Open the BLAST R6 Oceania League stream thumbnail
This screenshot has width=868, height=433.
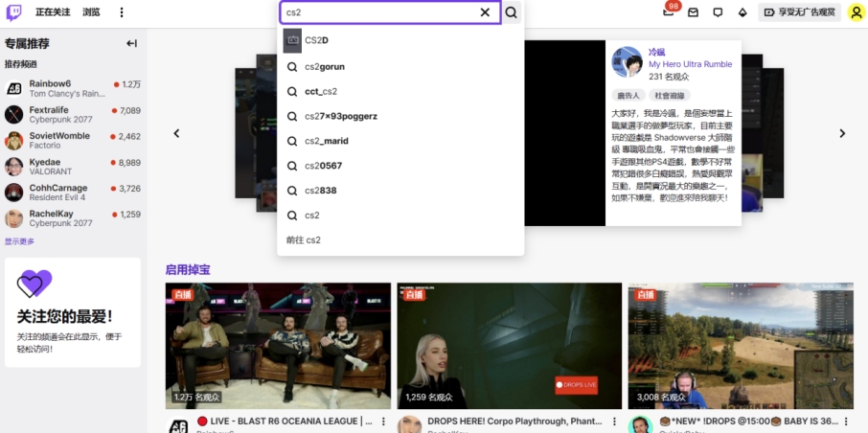(278, 346)
